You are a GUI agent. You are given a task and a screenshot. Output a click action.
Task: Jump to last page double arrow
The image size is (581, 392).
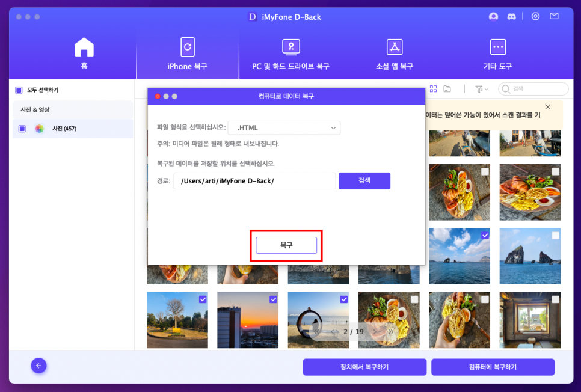tap(390, 332)
